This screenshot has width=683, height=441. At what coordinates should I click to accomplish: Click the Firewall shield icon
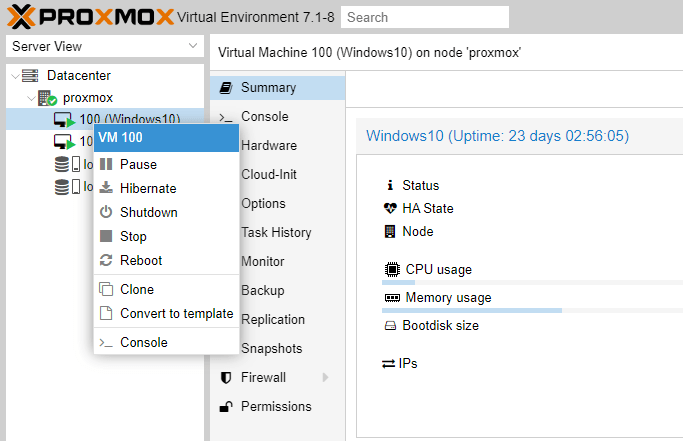[226, 377]
